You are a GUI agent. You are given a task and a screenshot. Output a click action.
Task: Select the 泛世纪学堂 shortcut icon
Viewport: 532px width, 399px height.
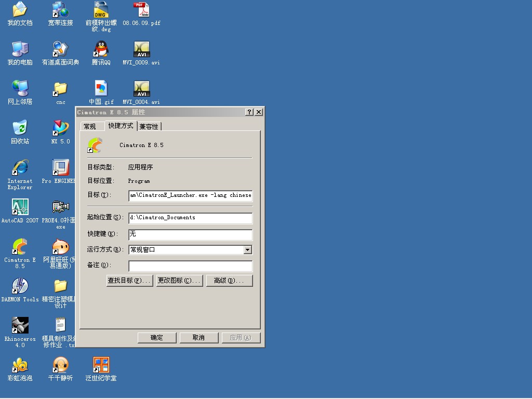tap(101, 365)
